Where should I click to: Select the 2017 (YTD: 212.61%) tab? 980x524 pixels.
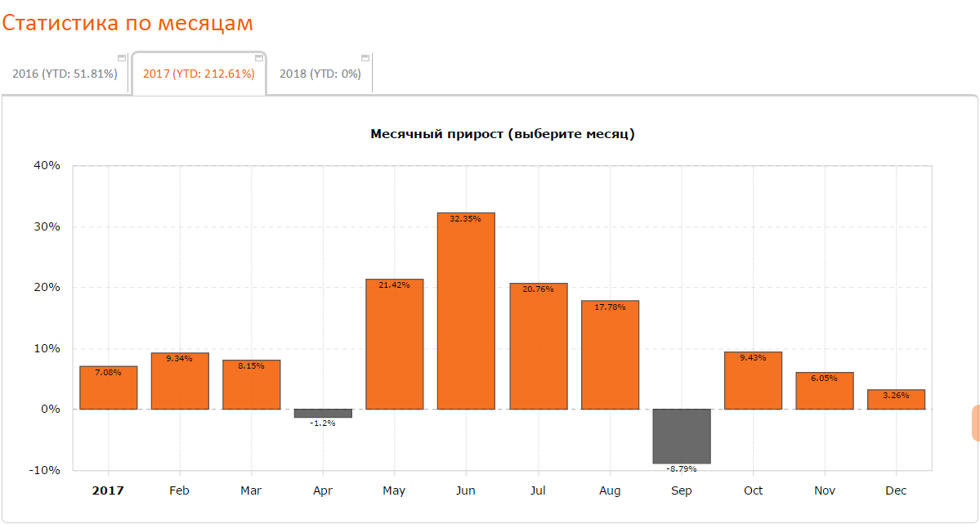click(x=199, y=74)
